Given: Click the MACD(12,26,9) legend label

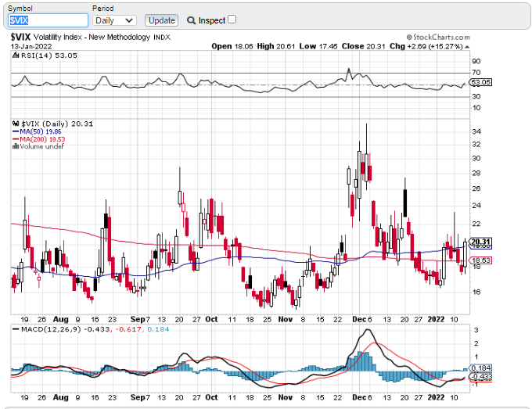Looking at the screenshot, I should coord(51,329).
